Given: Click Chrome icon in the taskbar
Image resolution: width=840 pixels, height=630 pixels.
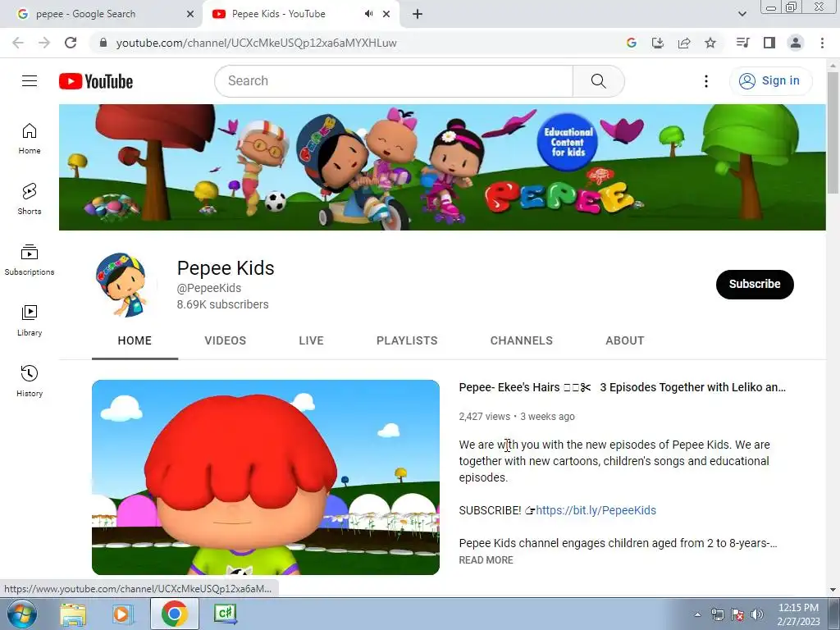Looking at the screenshot, I should click(x=175, y=614).
